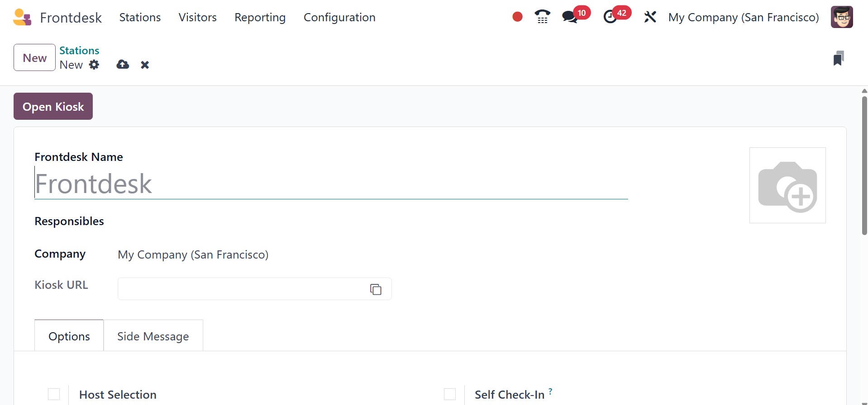Open the Configuration menu

pos(339,17)
